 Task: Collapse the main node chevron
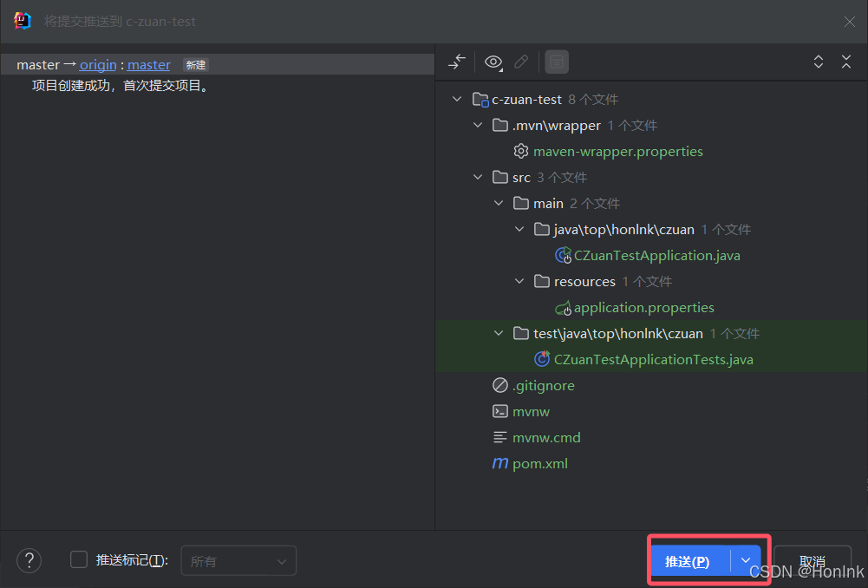tap(499, 204)
